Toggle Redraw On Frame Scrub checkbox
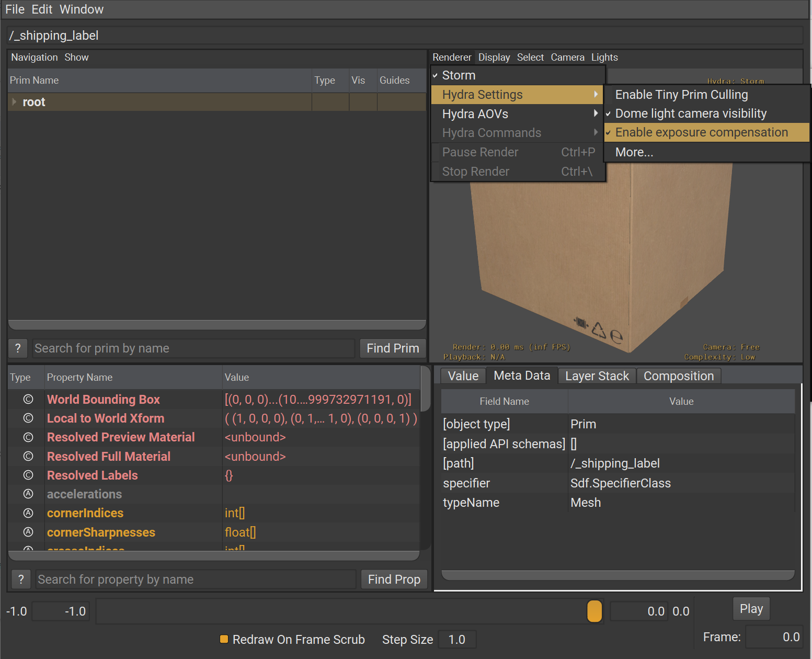The image size is (812, 659). [224, 639]
